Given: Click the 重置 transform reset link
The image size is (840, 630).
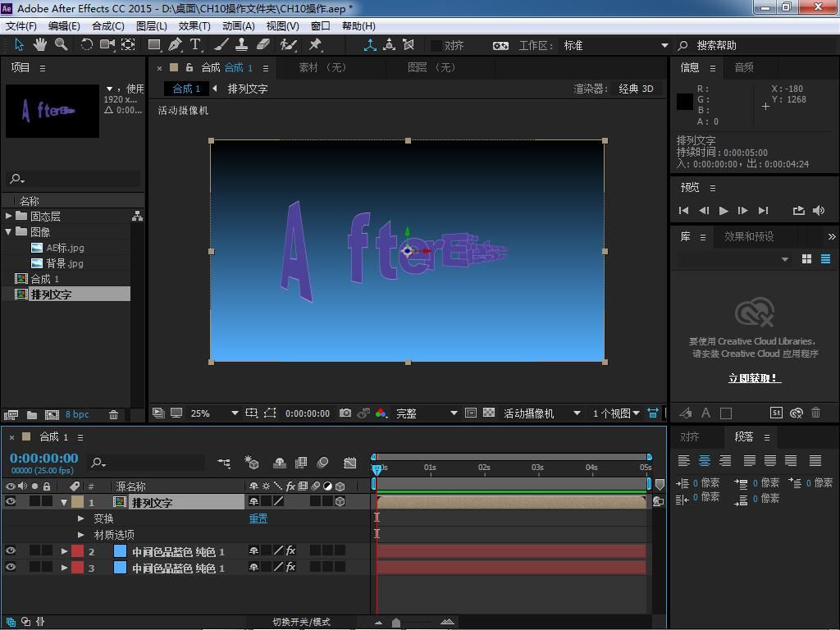Looking at the screenshot, I should tap(258, 518).
